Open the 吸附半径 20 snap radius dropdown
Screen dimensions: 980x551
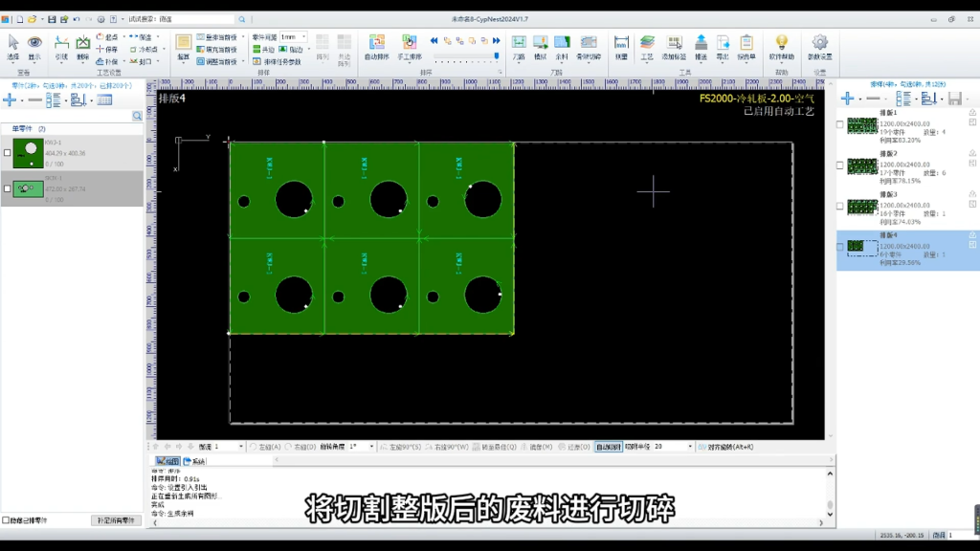pyautogui.click(x=690, y=448)
